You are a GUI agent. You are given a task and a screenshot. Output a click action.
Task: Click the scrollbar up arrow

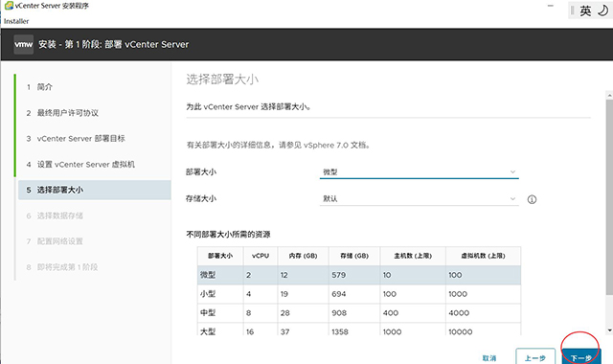coord(609,95)
